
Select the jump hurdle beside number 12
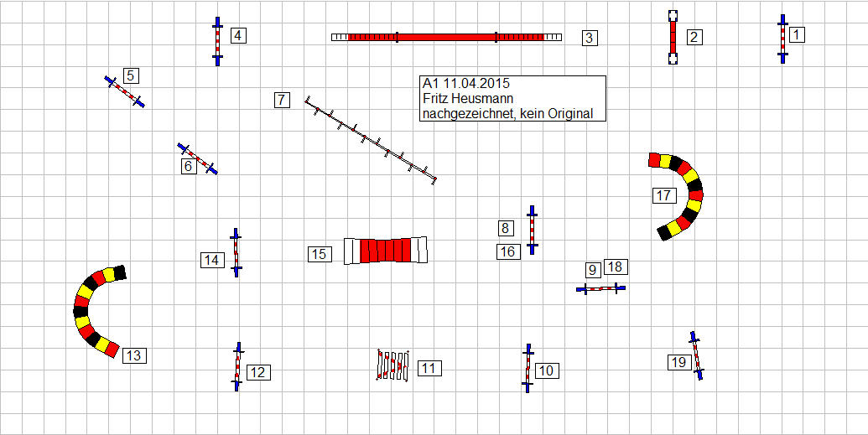tap(237, 366)
